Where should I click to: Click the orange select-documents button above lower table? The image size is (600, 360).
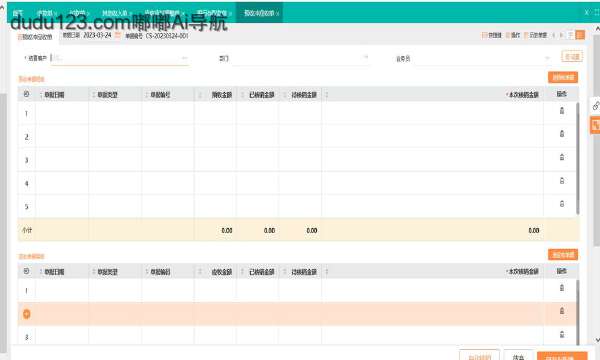click(563, 254)
